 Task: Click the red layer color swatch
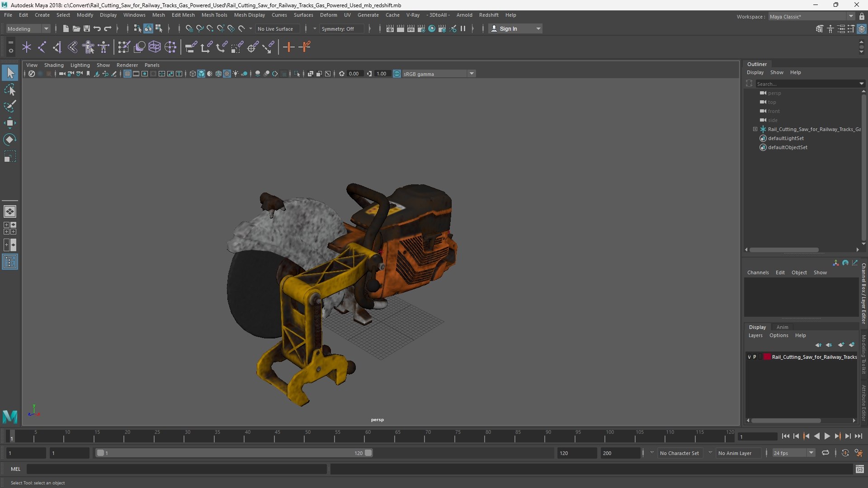click(x=767, y=357)
